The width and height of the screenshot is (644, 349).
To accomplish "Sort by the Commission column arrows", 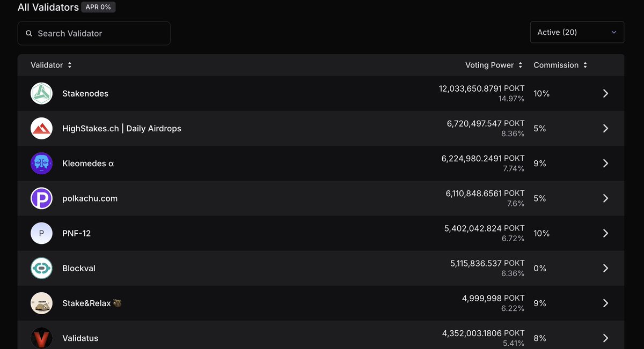I will (585, 65).
